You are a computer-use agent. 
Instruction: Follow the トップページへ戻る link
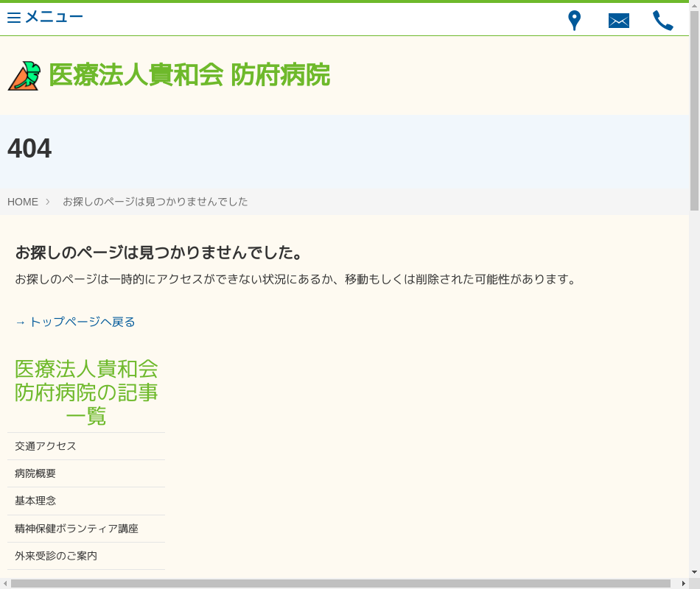tap(75, 322)
